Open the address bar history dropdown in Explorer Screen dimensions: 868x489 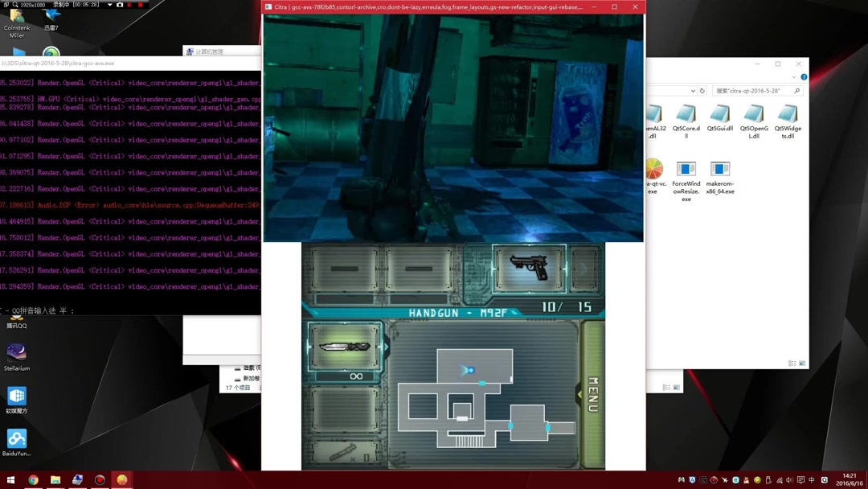693,91
